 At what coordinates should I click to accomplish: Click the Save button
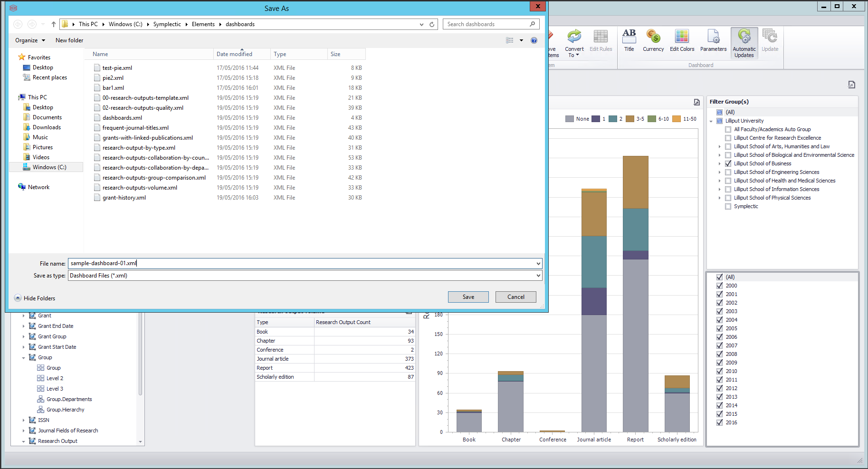click(x=468, y=297)
